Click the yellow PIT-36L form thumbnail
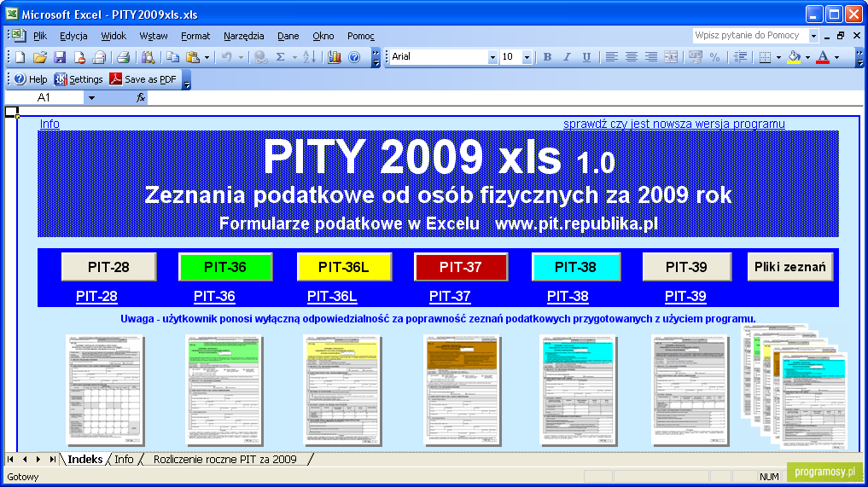Screen dimensions: 868x487 point(342,390)
